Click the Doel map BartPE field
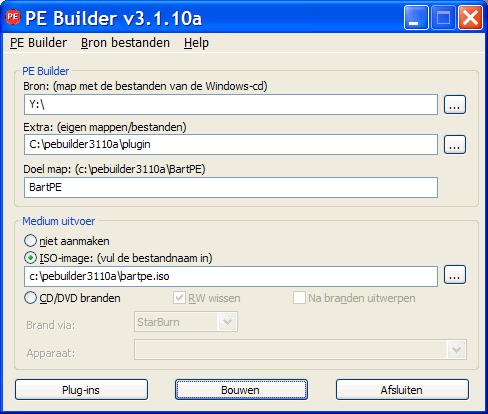 click(231, 187)
